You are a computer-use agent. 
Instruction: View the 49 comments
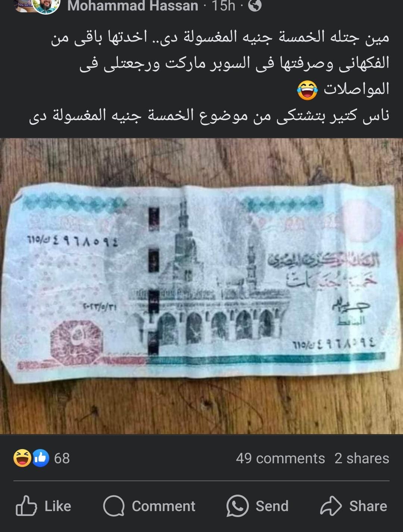pyautogui.click(x=280, y=458)
